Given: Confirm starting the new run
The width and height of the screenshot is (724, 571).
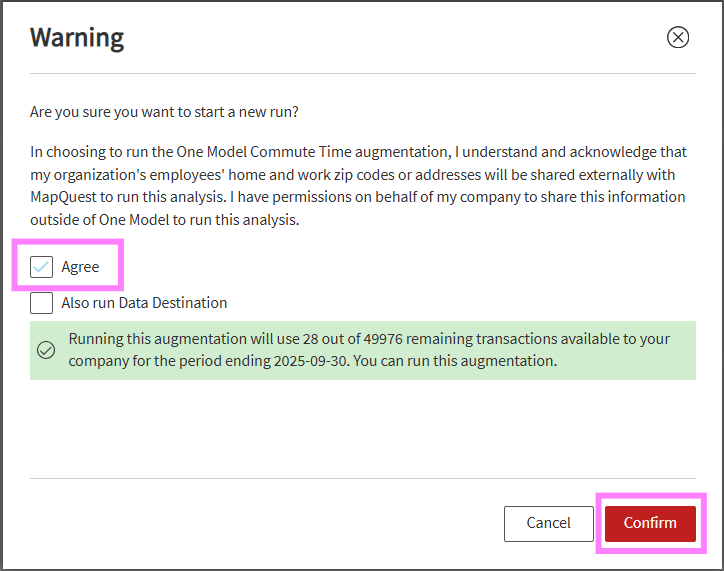Looking at the screenshot, I should [650, 523].
